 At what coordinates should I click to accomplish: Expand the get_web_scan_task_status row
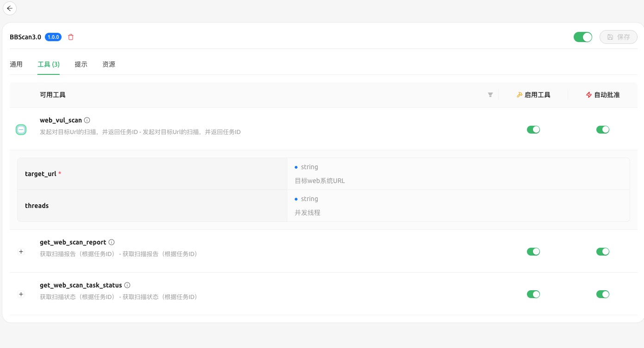click(21, 294)
